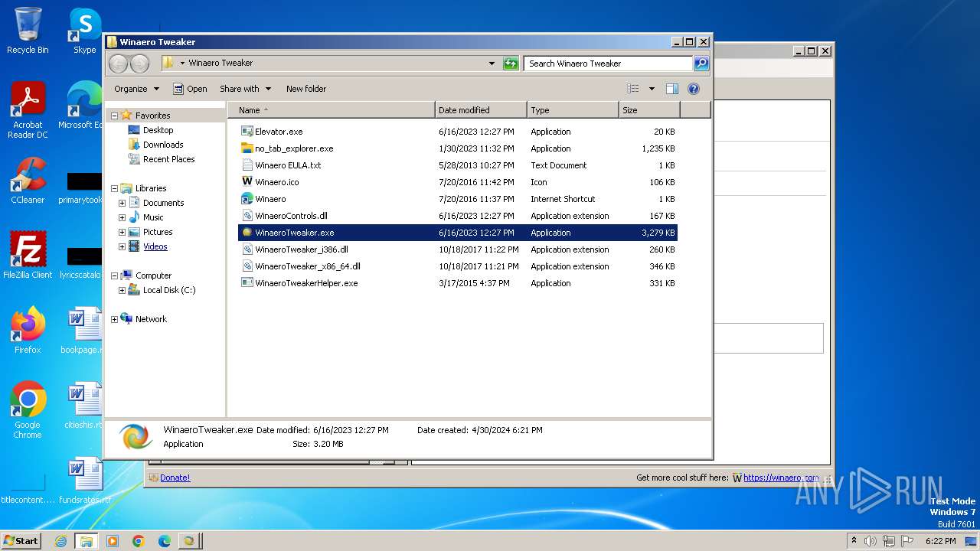Open the view options dropdown arrow

click(652, 89)
